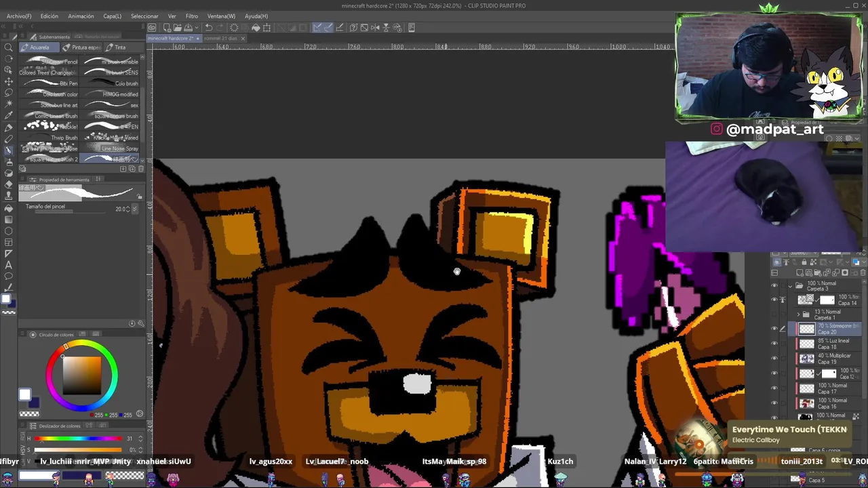Choose the Comic Lineart Brush
868x488 pixels.
tap(50, 116)
